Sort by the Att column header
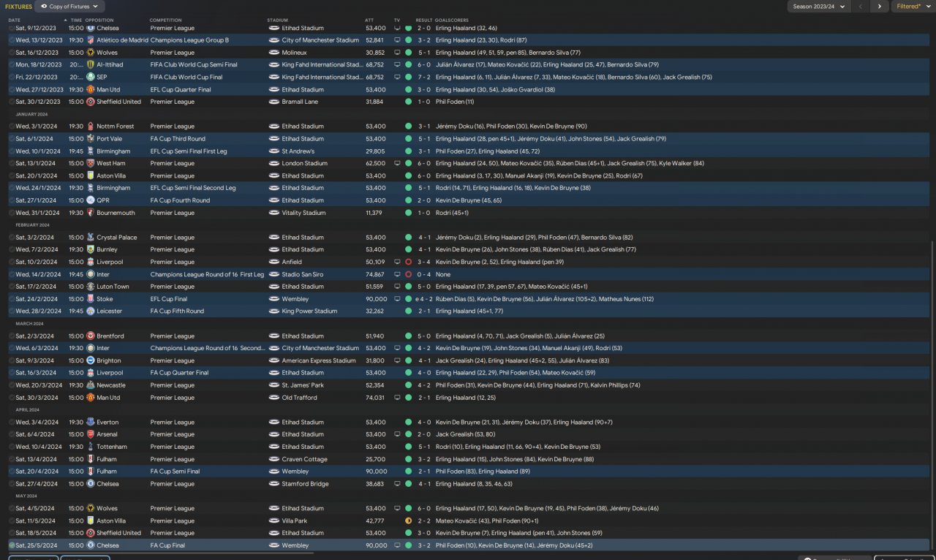The width and height of the screenshot is (936, 560). coord(369,20)
